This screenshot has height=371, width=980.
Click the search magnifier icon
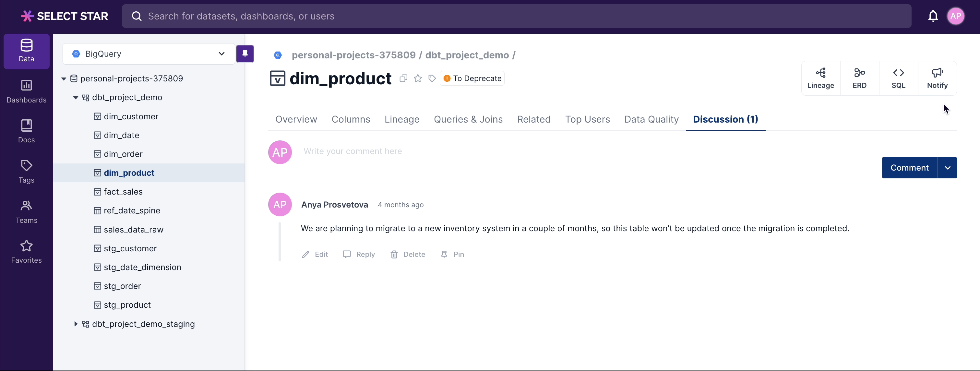tap(137, 16)
